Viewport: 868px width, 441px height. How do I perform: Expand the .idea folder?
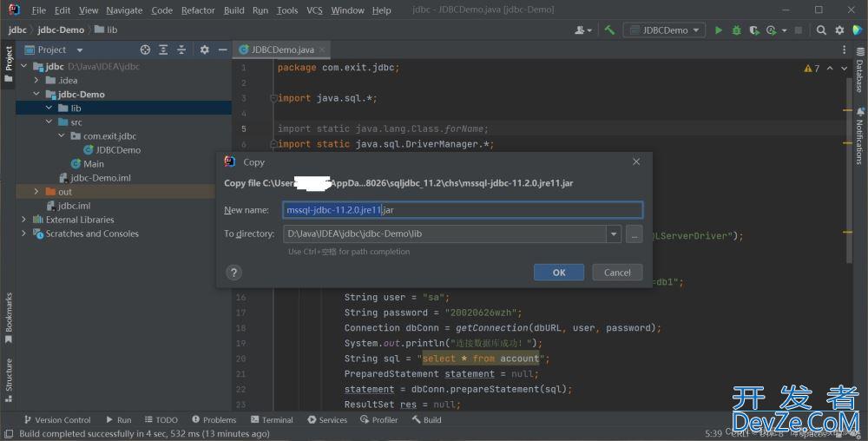coord(36,80)
